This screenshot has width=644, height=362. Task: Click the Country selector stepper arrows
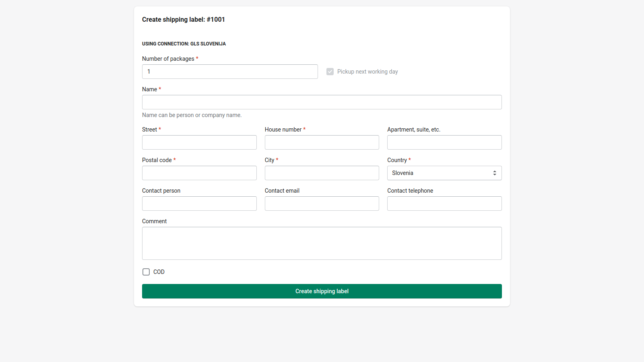click(x=495, y=173)
